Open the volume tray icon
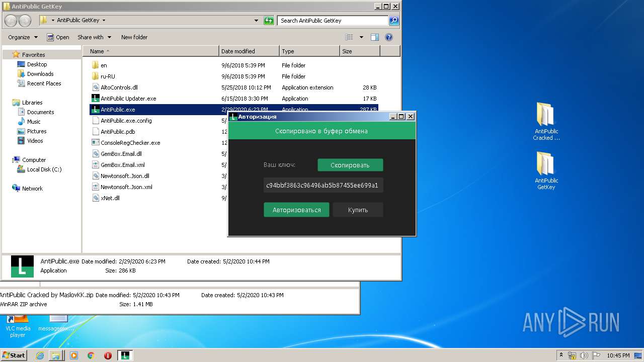 click(x=585, y=355)
